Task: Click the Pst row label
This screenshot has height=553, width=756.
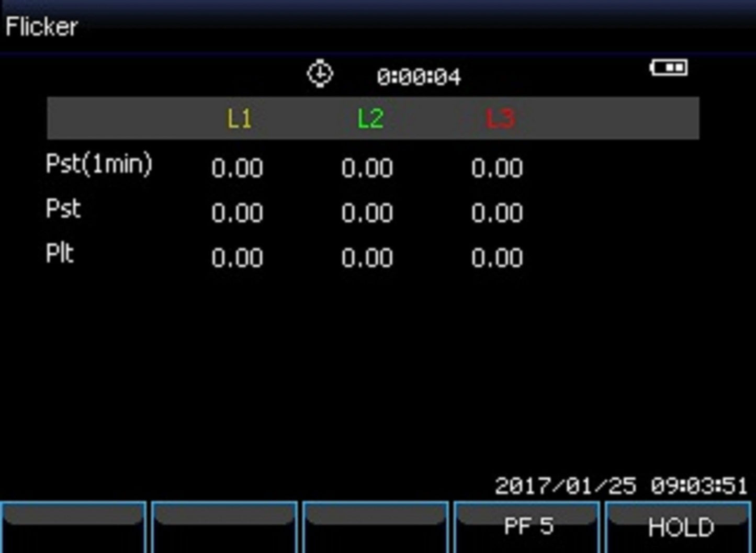Action: (63, 209)
